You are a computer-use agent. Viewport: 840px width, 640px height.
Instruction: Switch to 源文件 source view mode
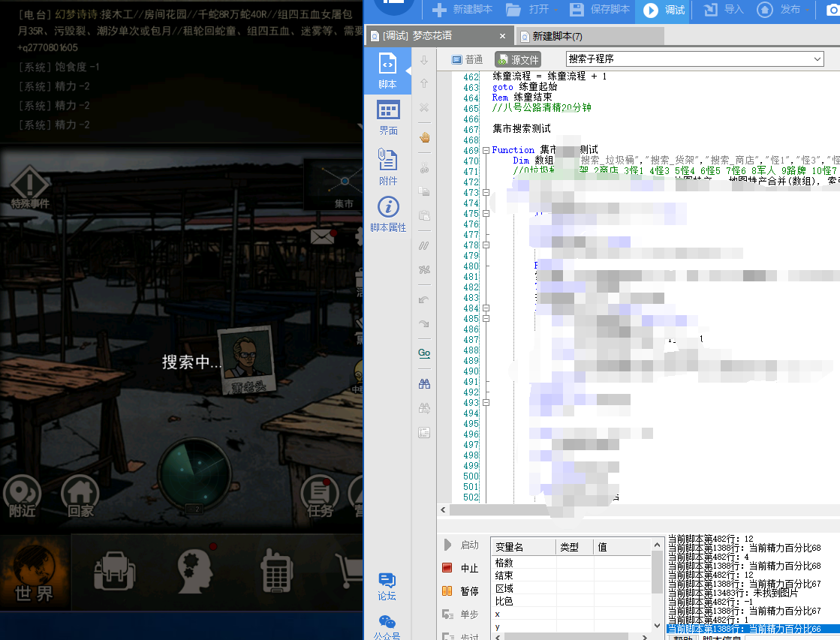tap(517, 59)
